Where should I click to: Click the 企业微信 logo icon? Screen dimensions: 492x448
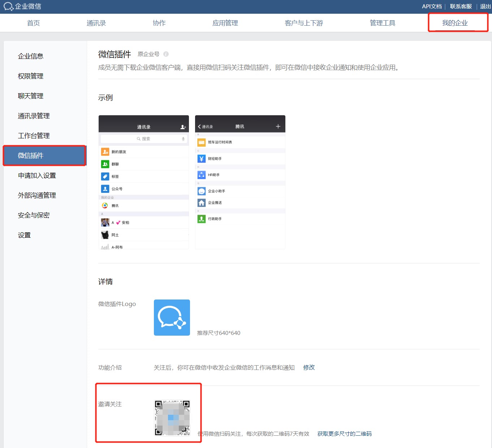point(9,7)
